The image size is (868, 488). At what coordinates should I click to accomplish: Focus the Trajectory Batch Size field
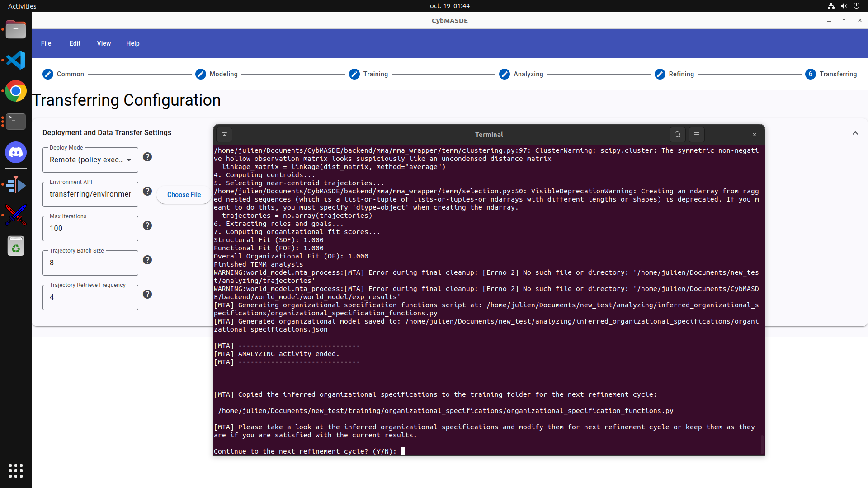[90, 263]
